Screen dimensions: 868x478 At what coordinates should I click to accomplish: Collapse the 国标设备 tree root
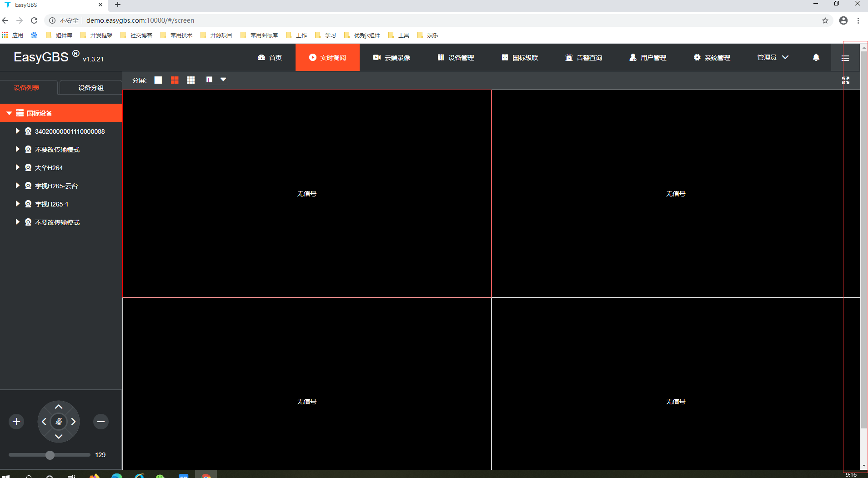coord(9,113)
